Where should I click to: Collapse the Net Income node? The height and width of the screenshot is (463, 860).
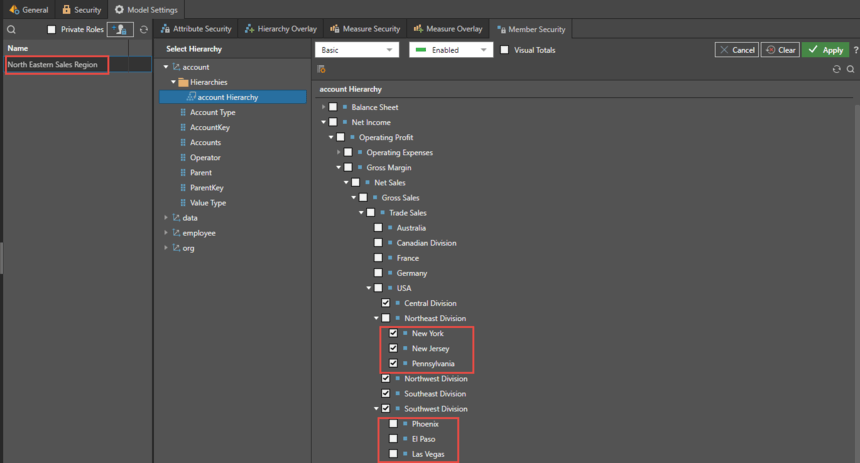pyautogui.click(x=323, y=122)
